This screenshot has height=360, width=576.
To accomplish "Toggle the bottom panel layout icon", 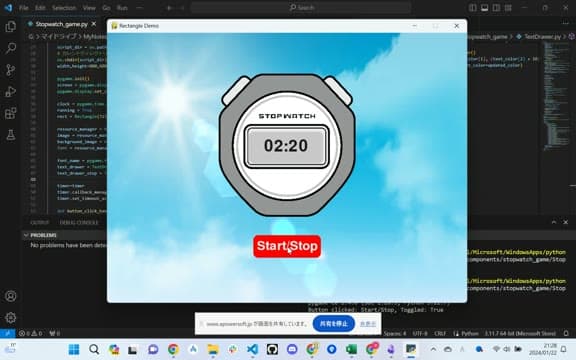I will (485, 8).
